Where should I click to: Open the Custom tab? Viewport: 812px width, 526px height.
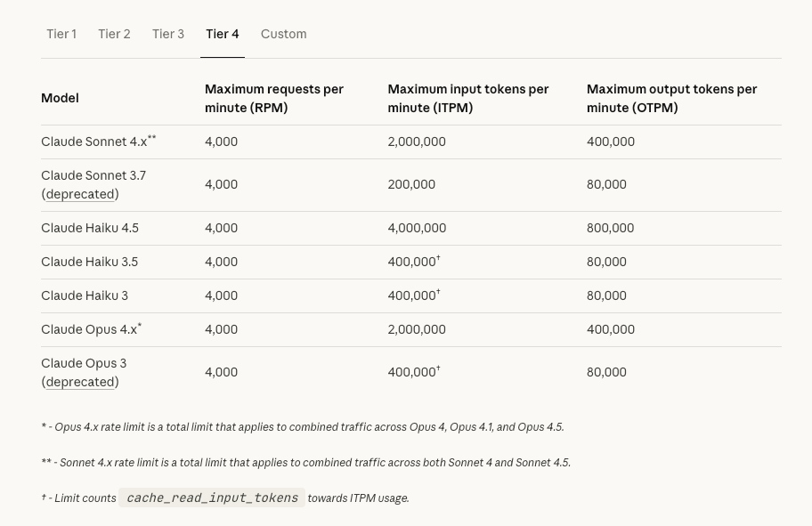283,34
